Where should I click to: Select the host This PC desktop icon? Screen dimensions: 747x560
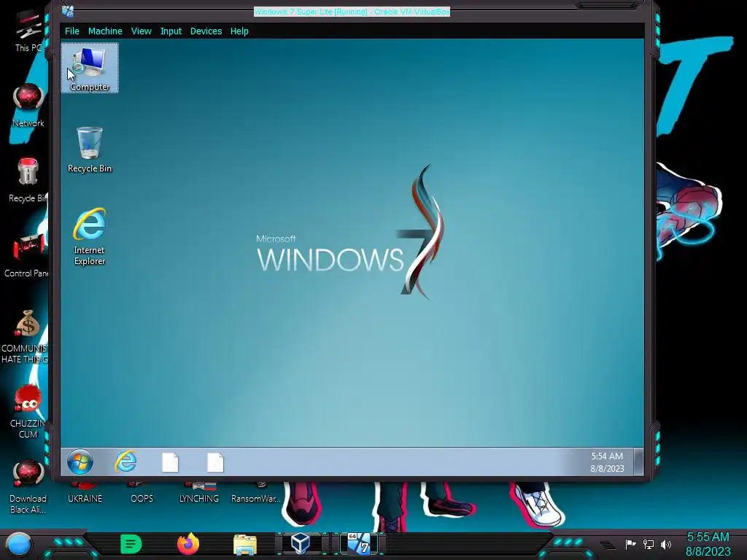coord(28,32)
